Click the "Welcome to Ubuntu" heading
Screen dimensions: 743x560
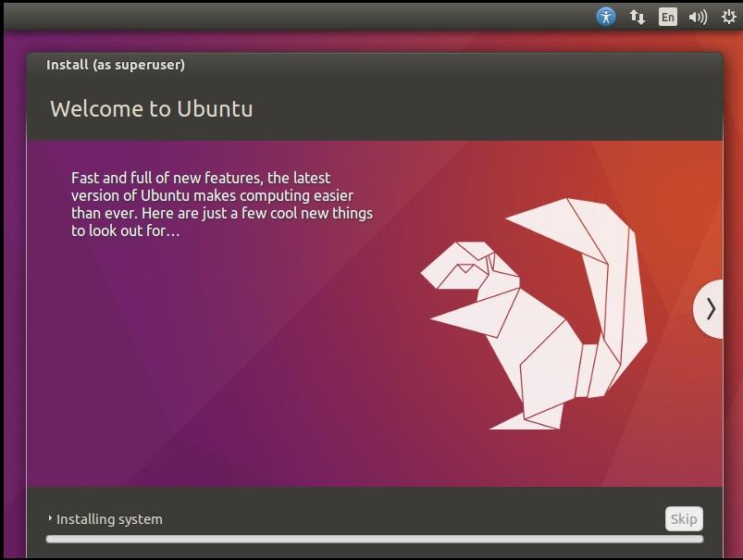pyautogui.click(x=151, y=108)
